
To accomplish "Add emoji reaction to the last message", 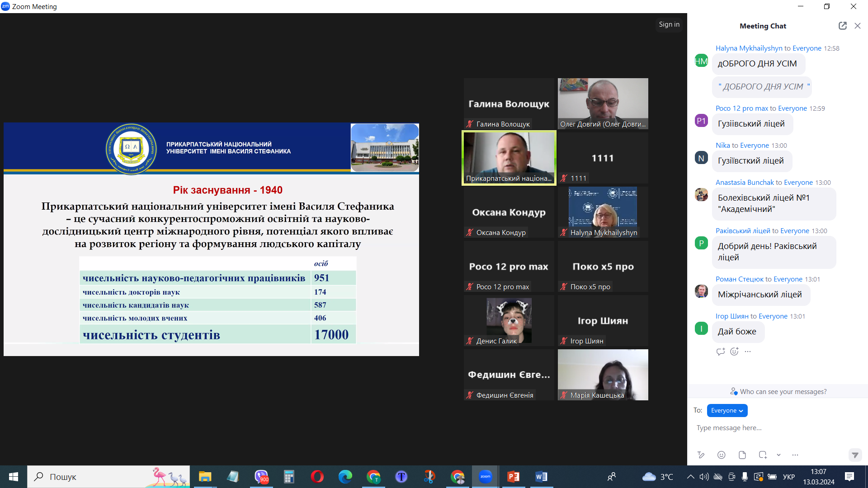I will 734,352.
